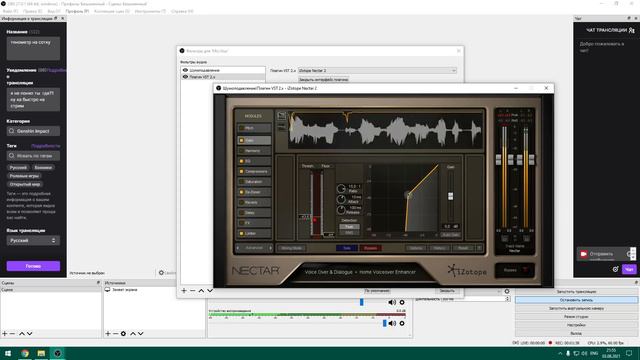Hide the first audio filter via eye icon
The image size is (640, 360).
(185, 70)
